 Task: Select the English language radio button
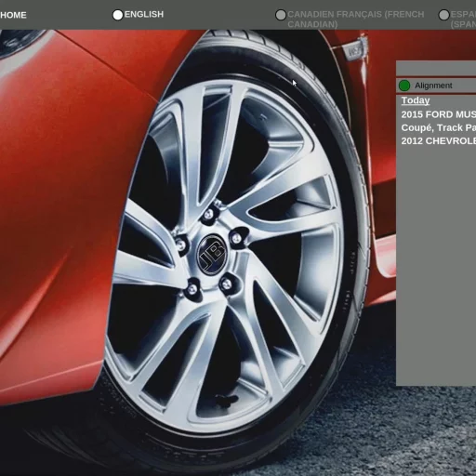pyautogui.click(x=118, y=15)
